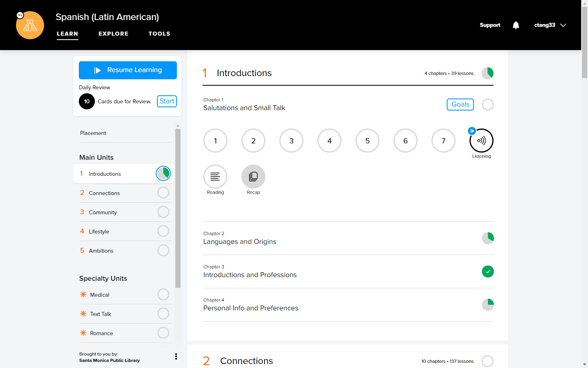Start the Daily Review cards

point(167,101)
